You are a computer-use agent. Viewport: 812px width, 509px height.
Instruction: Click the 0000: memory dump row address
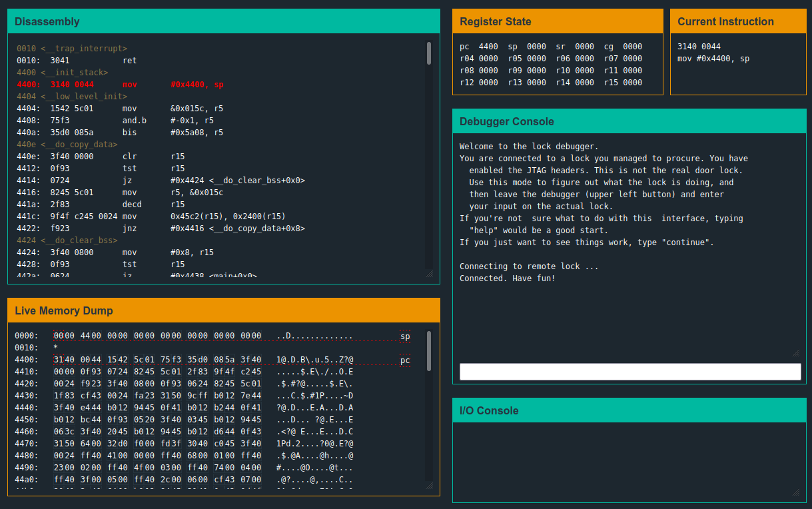click(27, 336)
